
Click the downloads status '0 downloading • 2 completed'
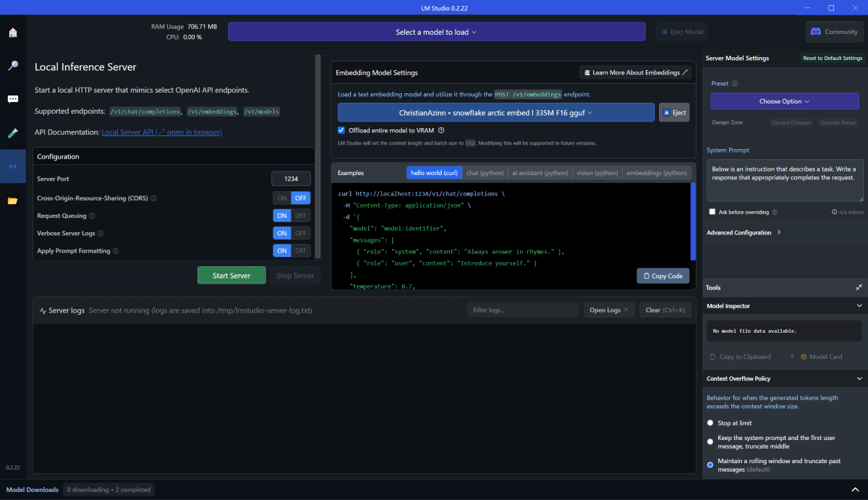[x=109, y=490]
